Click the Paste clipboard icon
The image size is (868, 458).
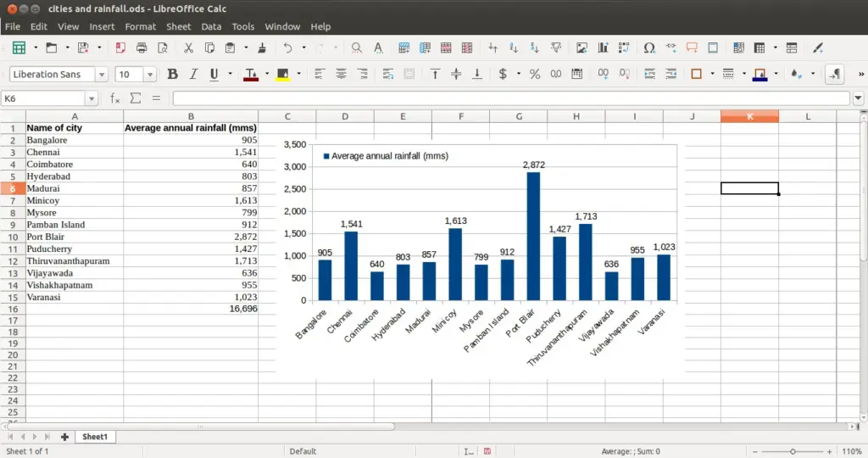click(x=231, y=48)
